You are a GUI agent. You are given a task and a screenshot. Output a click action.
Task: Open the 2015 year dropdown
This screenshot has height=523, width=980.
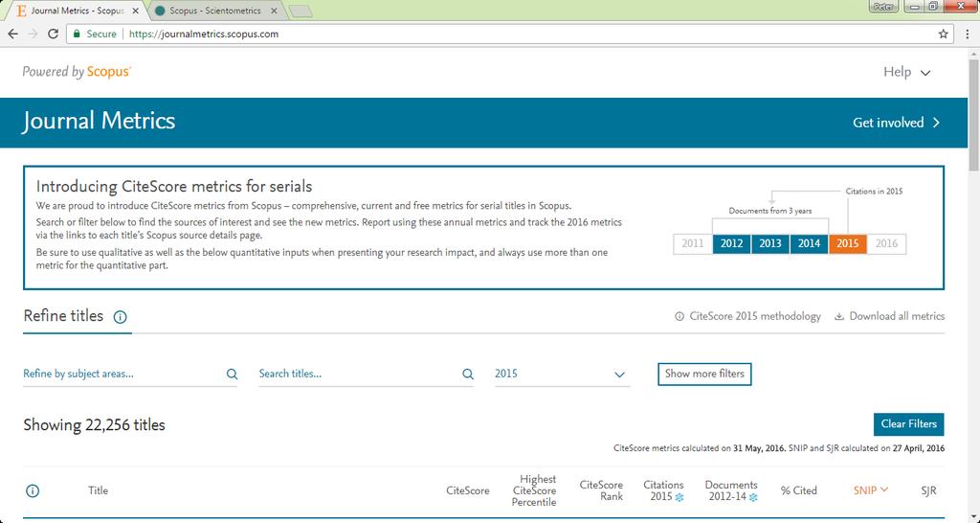(562, 375)
